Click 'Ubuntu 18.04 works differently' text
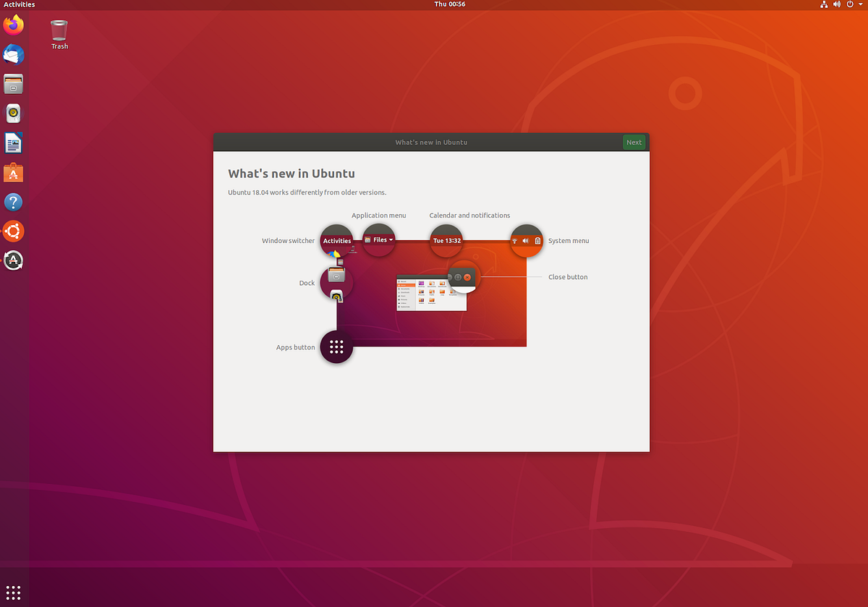This screenshot has height=607, width=868. (x=307, y=192)
